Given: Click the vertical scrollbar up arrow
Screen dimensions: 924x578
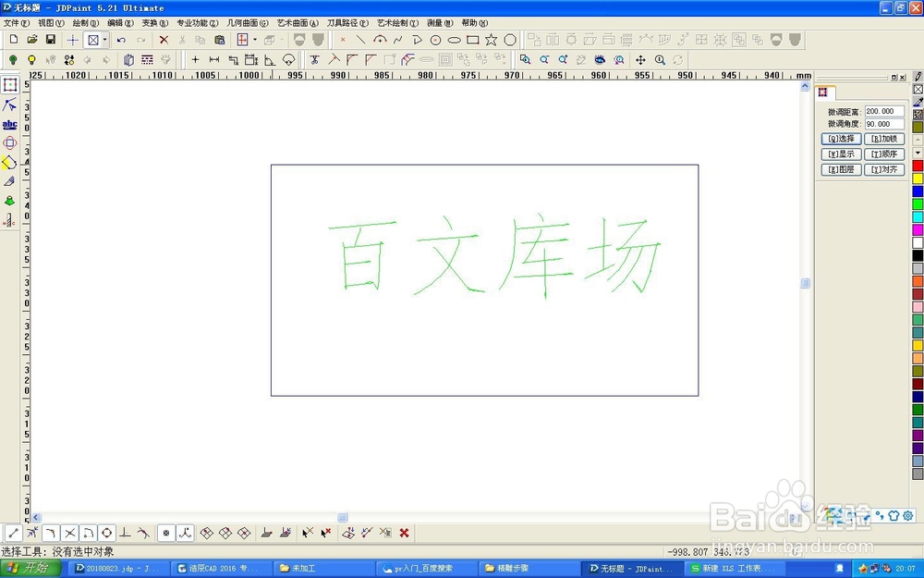Looking at the screenshot, I should pos(805,87).
